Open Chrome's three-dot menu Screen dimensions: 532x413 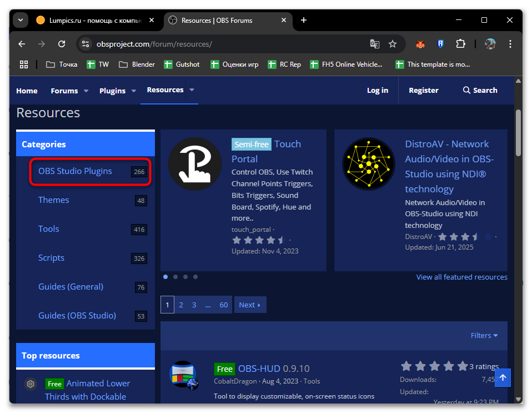pos(510,44)
